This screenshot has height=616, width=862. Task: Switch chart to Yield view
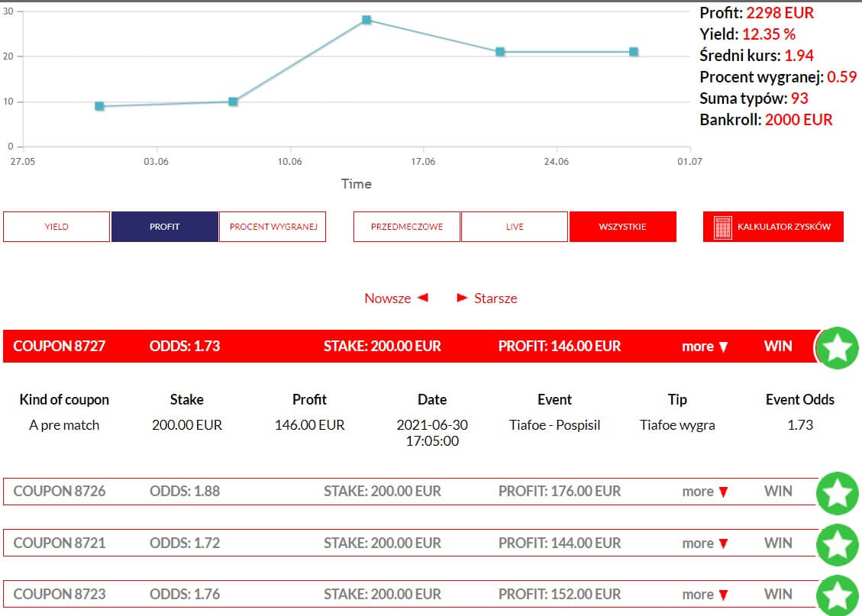point(56,227)
